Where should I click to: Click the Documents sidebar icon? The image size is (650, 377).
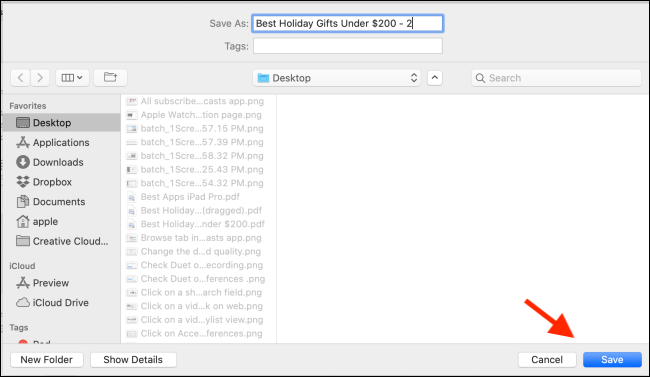(23, 202)
